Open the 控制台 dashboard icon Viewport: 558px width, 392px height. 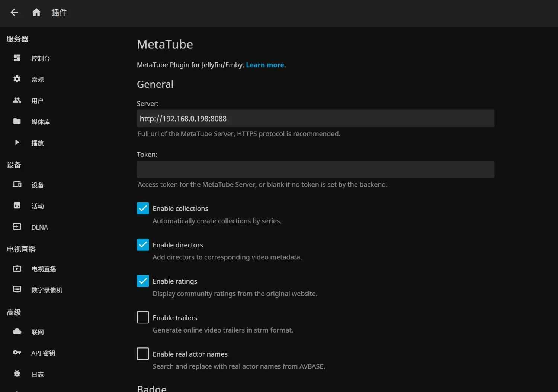pyautogui.click(x=17, y=58)
